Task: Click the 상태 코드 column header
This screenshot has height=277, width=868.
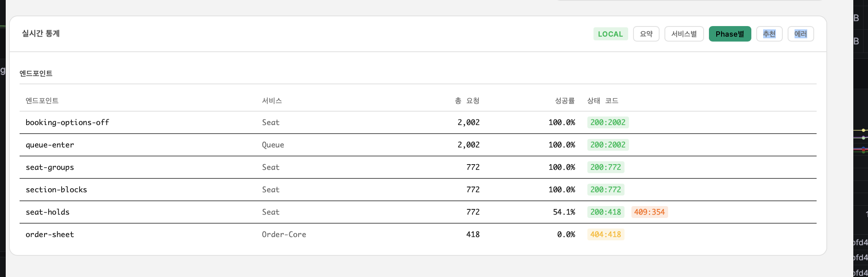Action: [x=602, y=101]
